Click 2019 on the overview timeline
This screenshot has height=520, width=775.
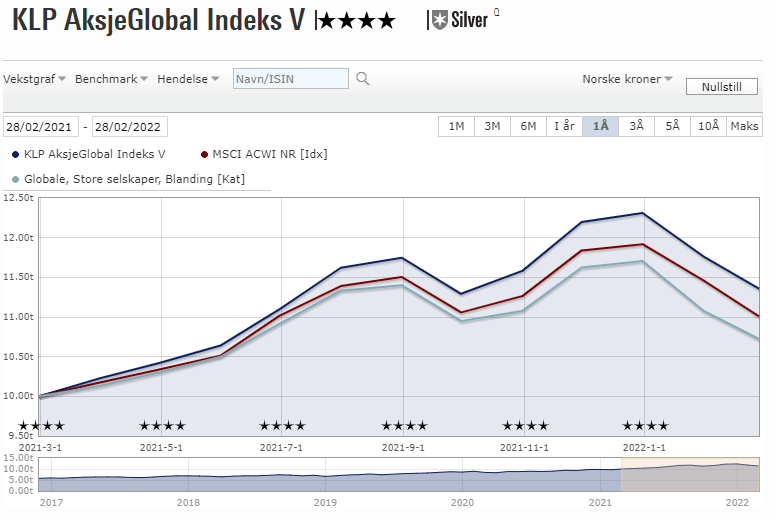[x=325, y=503]
